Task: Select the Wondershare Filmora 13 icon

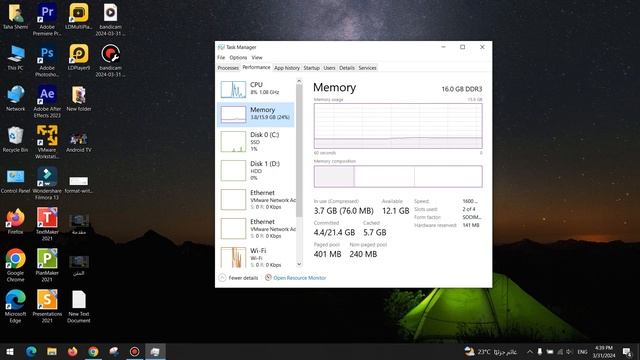Action: 47,184
